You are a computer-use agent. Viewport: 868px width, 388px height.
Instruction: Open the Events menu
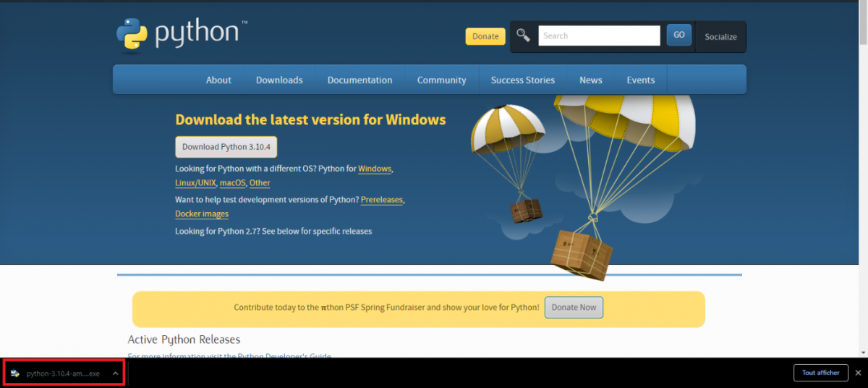click(640, 80)
